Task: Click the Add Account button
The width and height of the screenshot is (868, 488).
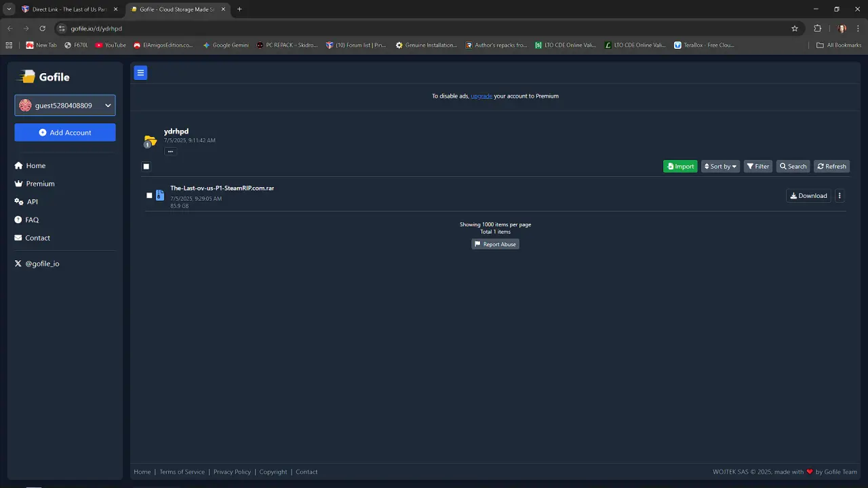Action: point(65,133)
